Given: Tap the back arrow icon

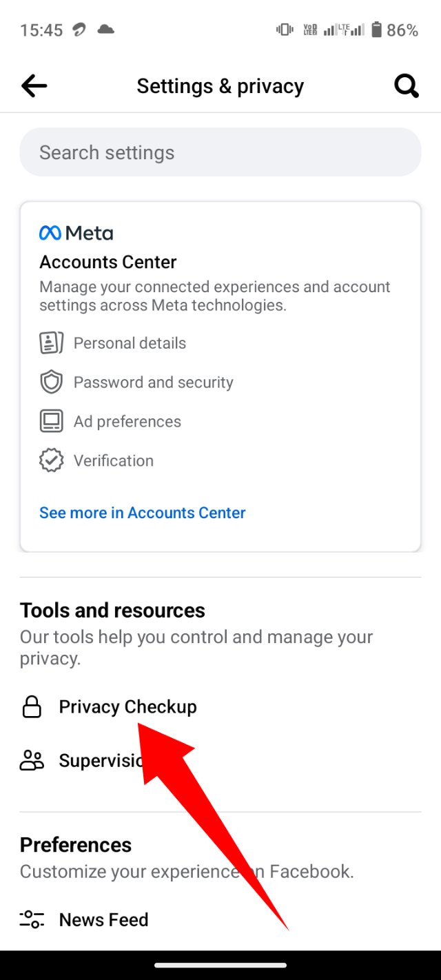Looking at the screenshot, I should [34, 86].
